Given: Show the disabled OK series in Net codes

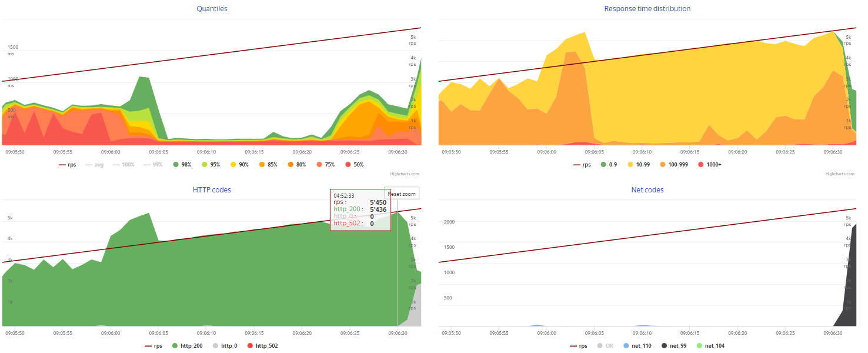Looking at the screenshot, I should tap(605, 346).
